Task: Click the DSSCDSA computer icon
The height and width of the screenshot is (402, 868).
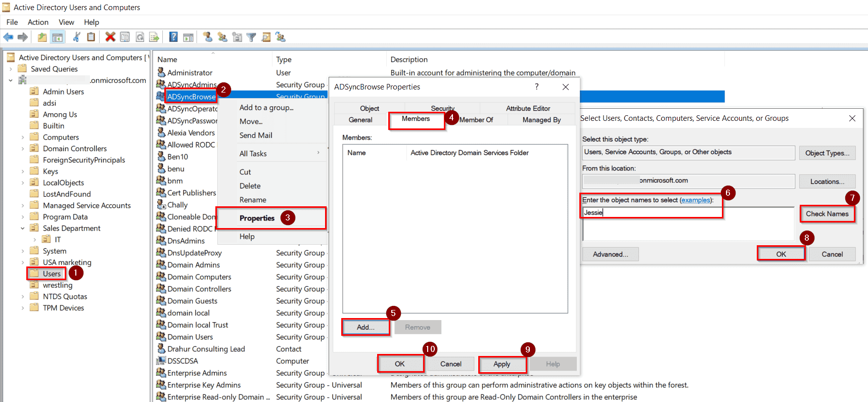Action: 161,361
